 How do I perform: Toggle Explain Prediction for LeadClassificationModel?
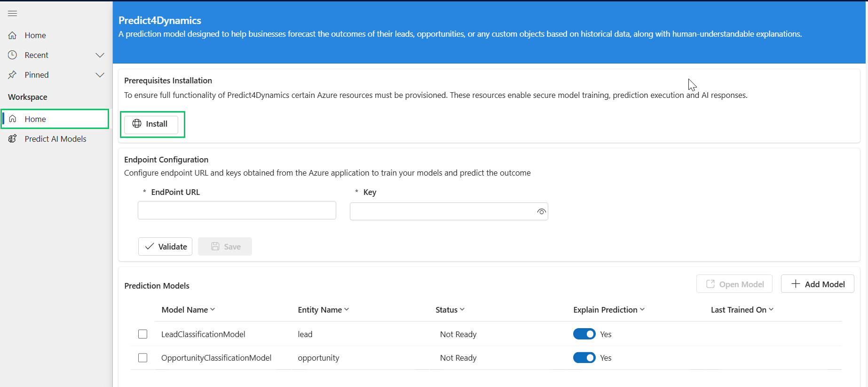click(x=584, y=334)
